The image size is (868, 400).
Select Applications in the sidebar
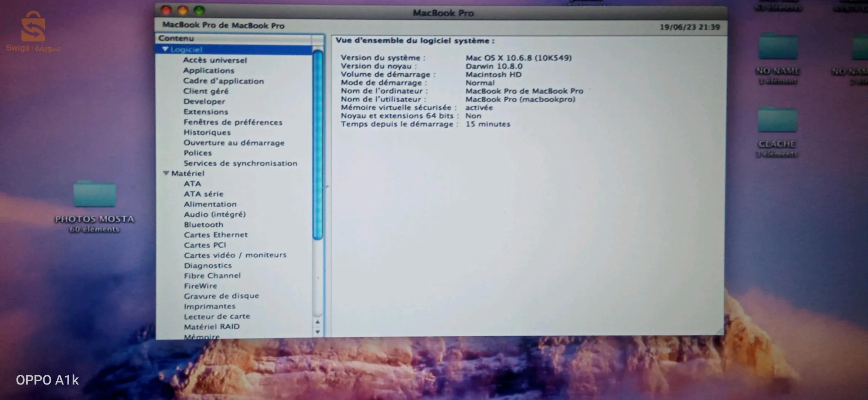coord(209,70)
